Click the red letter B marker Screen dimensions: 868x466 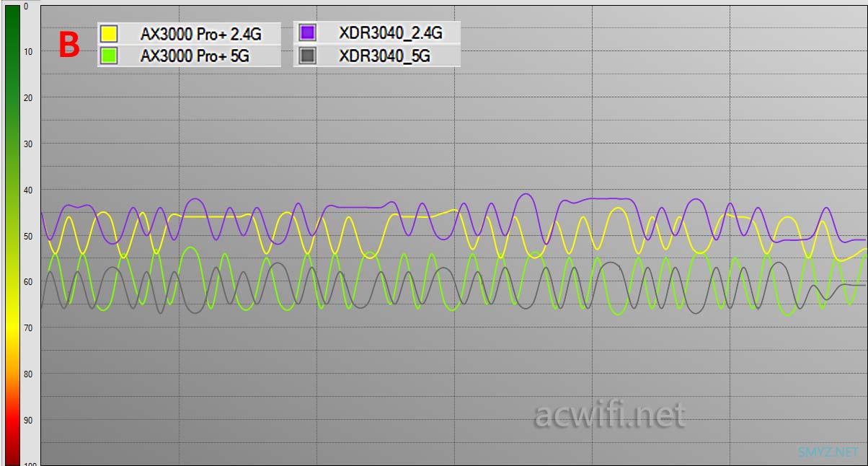pos(68,45)
